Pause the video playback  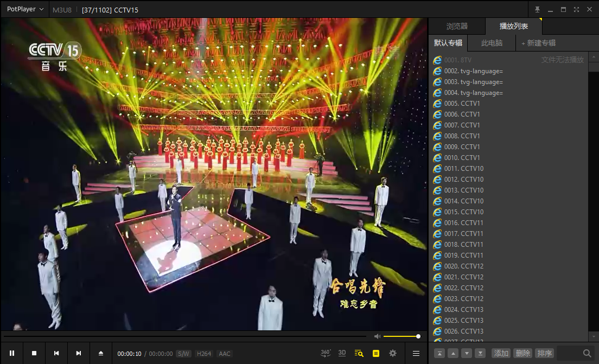(x=12, y=353)
